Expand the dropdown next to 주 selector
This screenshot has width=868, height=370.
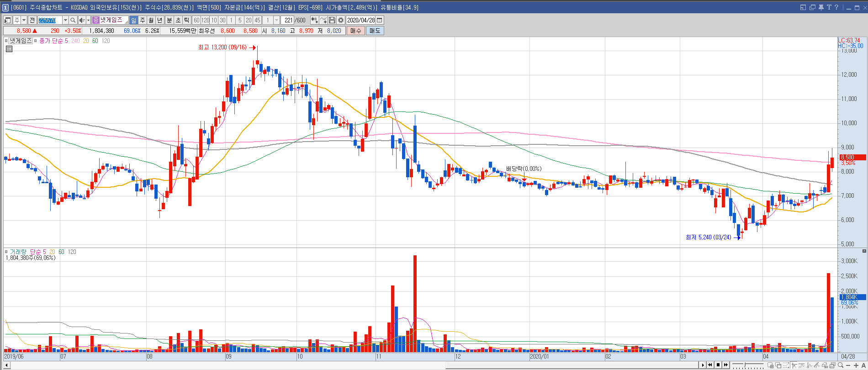[x=24, y=20]
